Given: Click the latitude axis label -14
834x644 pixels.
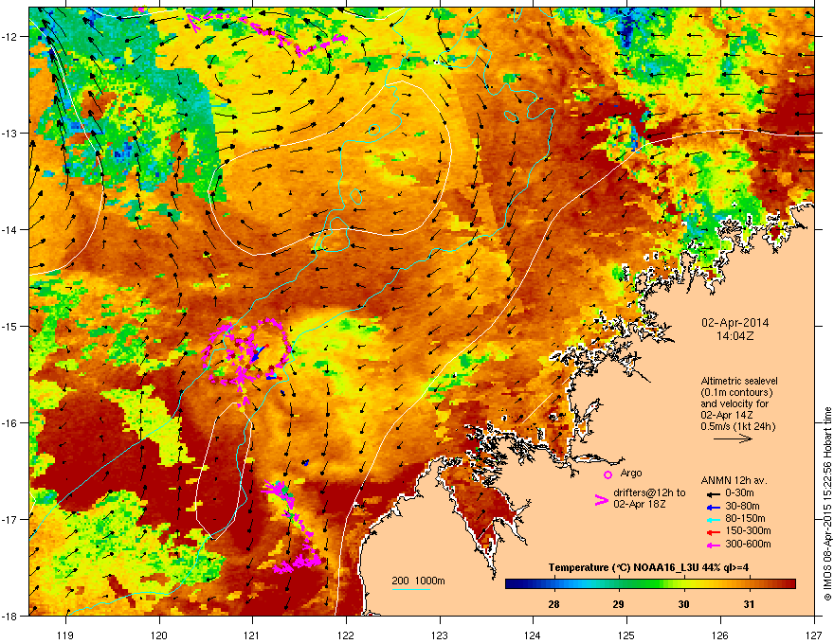Looking at the screenshot, I should (x=10, y=229).
